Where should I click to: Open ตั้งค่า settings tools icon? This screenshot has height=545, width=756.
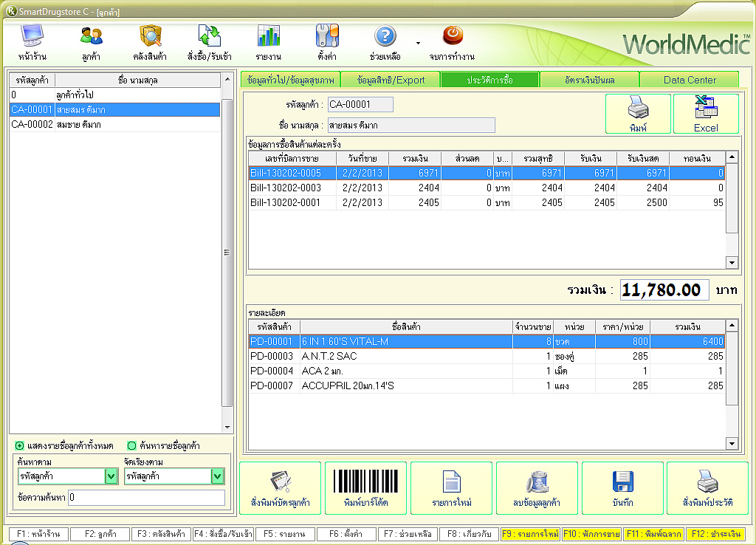[327, 41]
